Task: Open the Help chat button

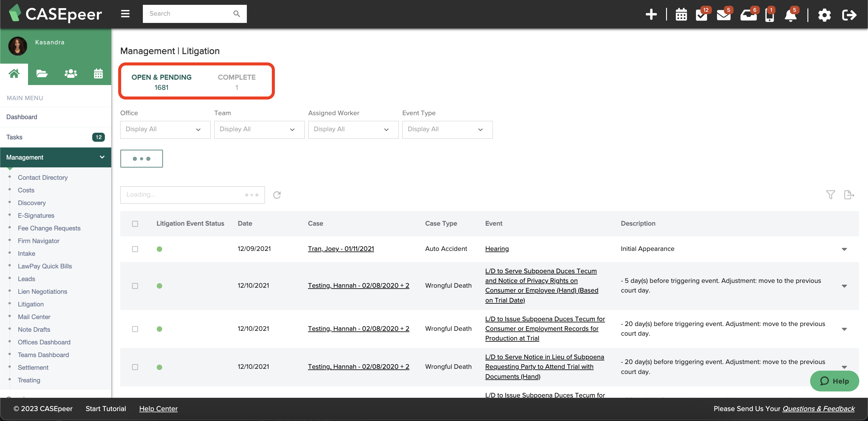Action: point(834,381)
